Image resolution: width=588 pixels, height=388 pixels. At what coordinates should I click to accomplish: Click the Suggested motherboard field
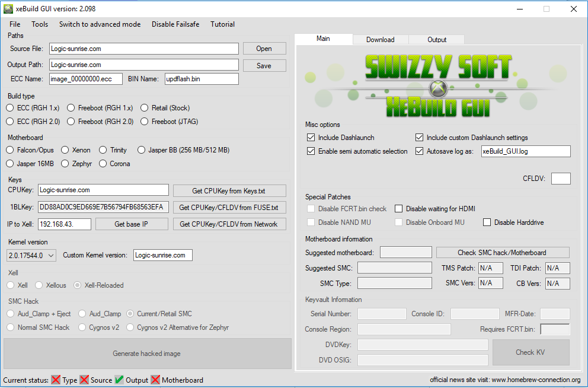tap(406, 252)
